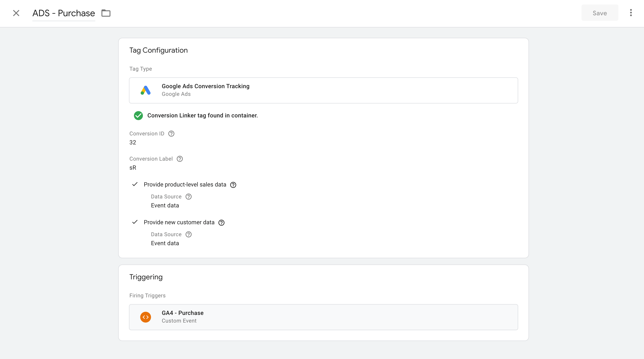This screenshot has height=359, width=644.
Task: Click the Firing Triggers label
Action: [x=147, y=296]
